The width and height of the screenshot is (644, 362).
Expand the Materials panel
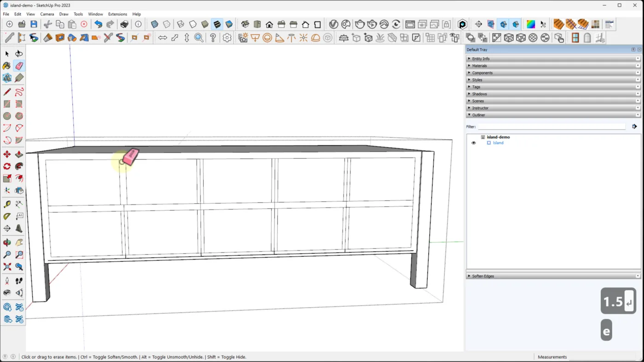coord(479,66)
